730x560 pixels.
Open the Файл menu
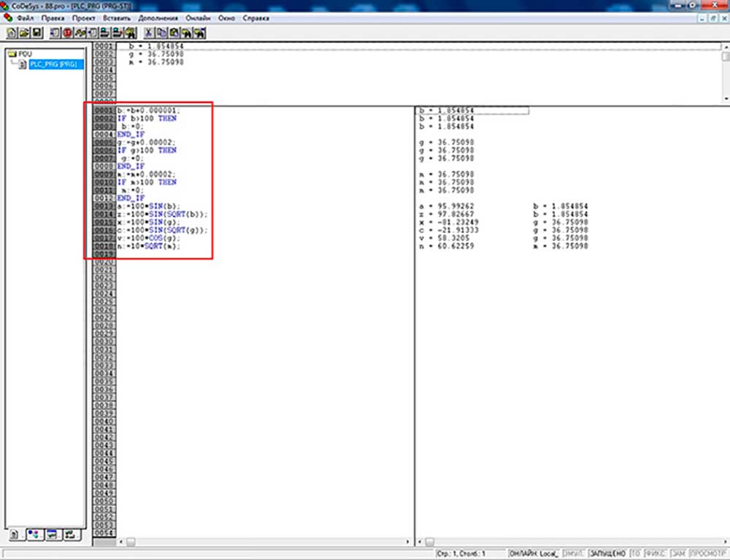click(x=25, y=17)
